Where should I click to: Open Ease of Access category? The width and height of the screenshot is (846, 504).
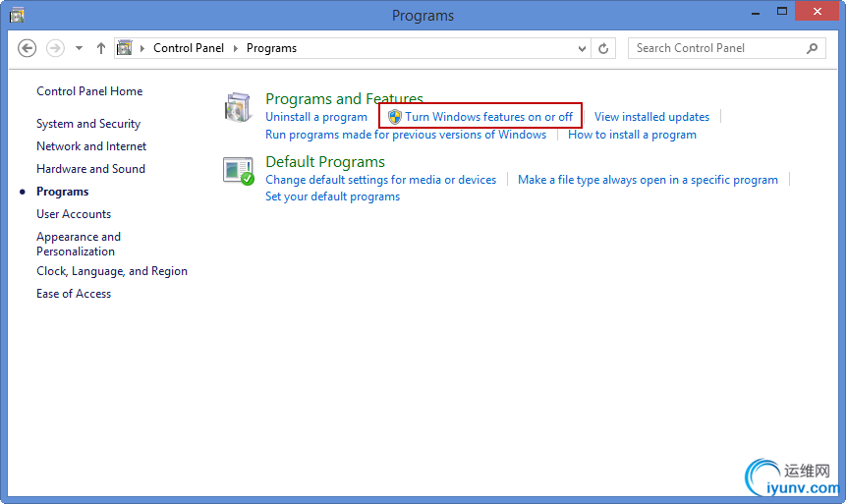74,294
